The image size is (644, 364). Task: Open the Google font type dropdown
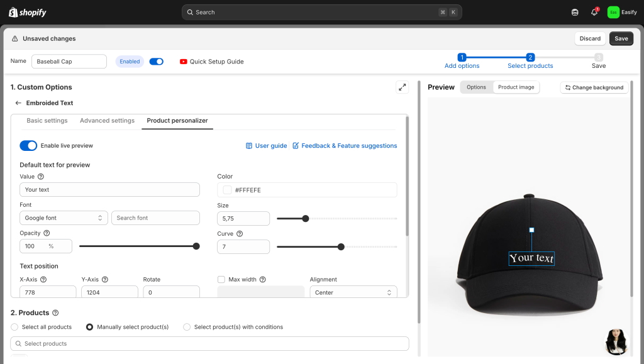pyautogui.click(x=64, y=218)
